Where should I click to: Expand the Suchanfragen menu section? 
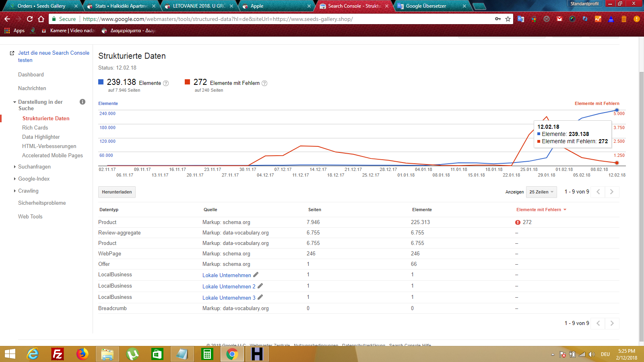point(14,167)
